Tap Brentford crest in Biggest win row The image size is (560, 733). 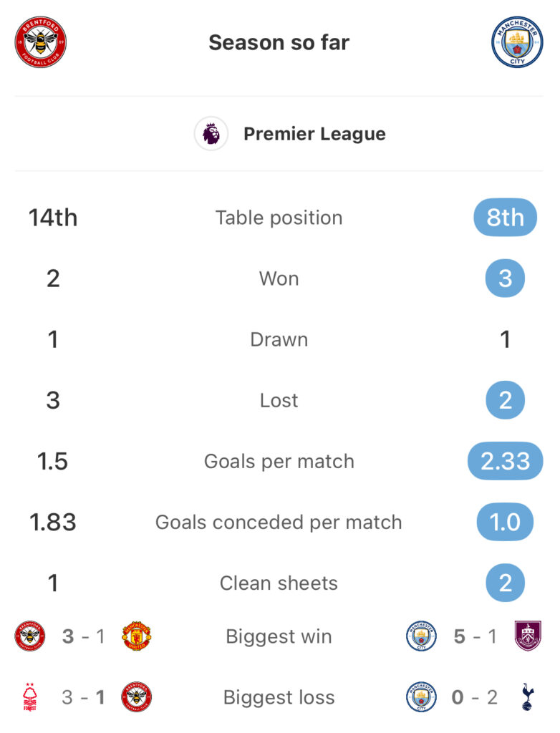30,636
